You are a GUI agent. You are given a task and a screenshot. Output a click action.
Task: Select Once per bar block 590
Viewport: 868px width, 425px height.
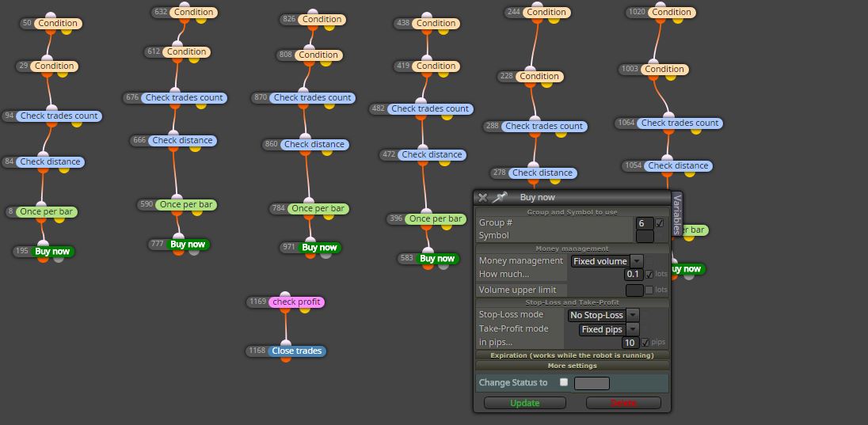coord(185,205)
